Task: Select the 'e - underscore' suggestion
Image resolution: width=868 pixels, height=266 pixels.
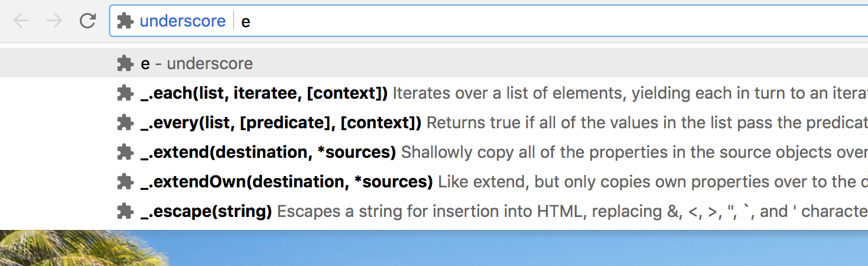Action: (x=434, y=63)
